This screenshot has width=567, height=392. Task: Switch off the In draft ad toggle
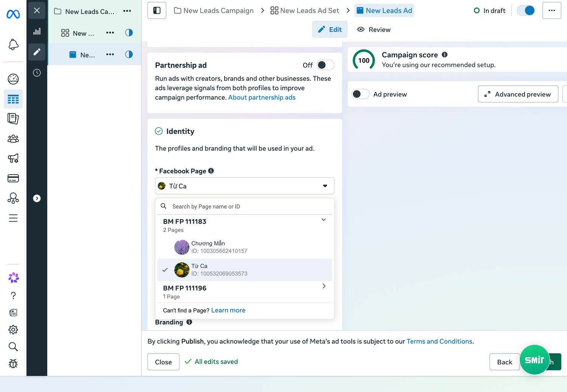(x=526, y=11)
